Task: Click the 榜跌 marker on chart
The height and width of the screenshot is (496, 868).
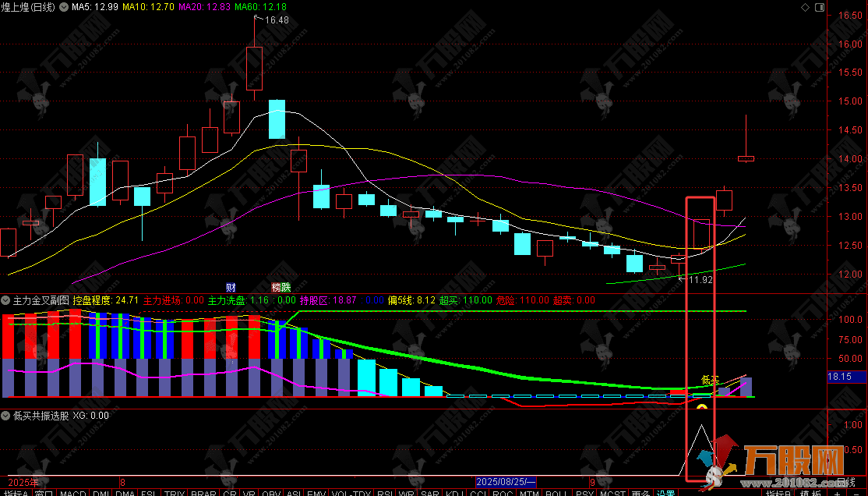Action: click(x=281, y=287)
